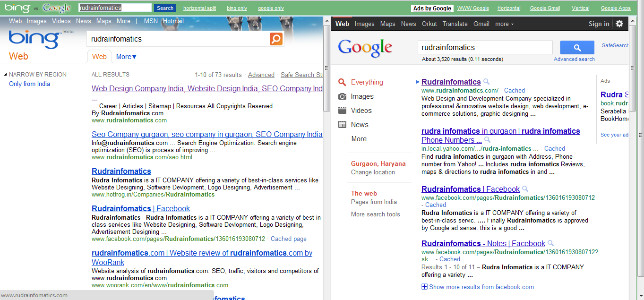Image resolution: width=644 pixels, height=300 pixels.
Task: Focus the Bing search box
Action: point(178,39)
